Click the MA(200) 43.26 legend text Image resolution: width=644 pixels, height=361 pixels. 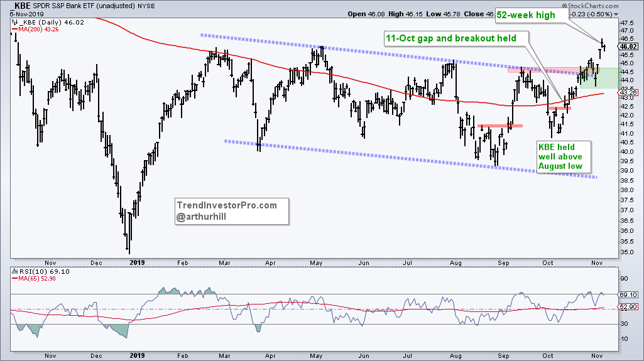[x=38, y=29]
